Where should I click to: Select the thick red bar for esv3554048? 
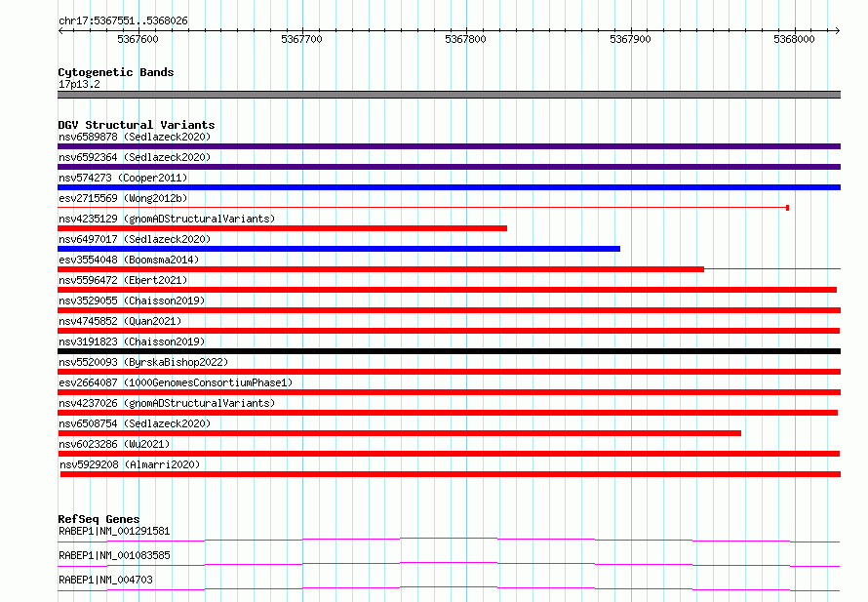pyautogui.click(x=381, y=269)
